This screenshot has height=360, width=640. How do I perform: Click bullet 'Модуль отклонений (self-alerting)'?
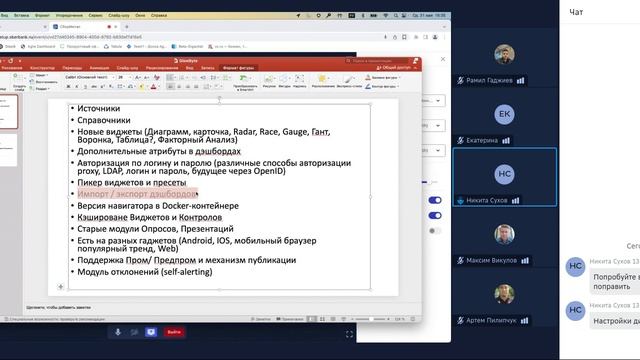tap(144, 272)
